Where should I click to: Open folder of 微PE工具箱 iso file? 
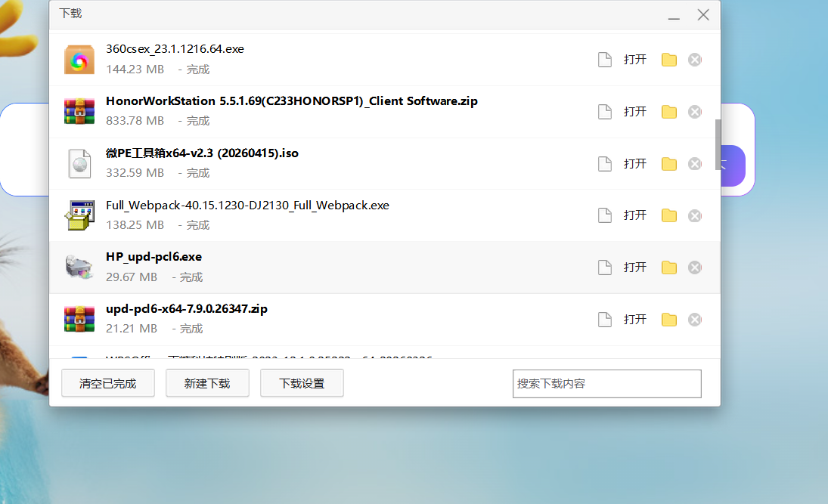(669, 164)
